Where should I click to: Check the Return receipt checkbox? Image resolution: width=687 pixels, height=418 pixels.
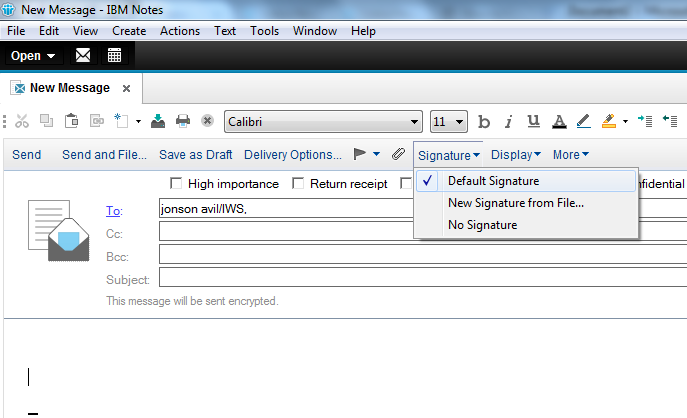(x=298, y=183)
